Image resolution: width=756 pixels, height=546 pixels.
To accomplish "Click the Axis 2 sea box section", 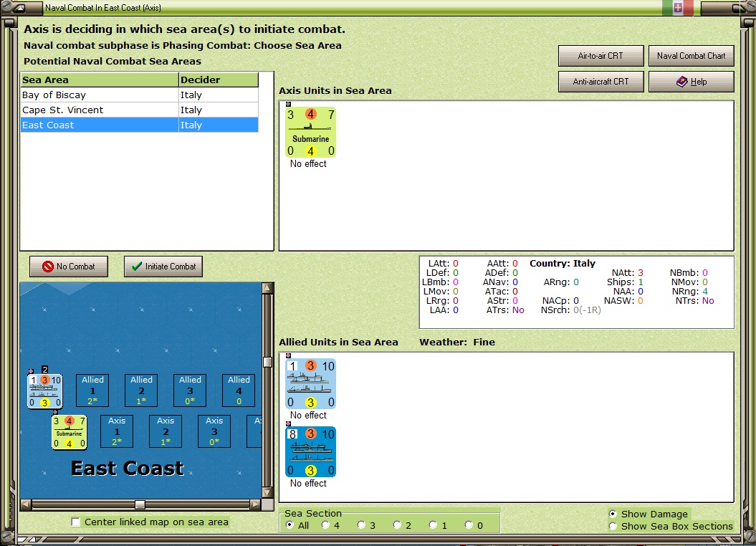I will coord(166,431).
